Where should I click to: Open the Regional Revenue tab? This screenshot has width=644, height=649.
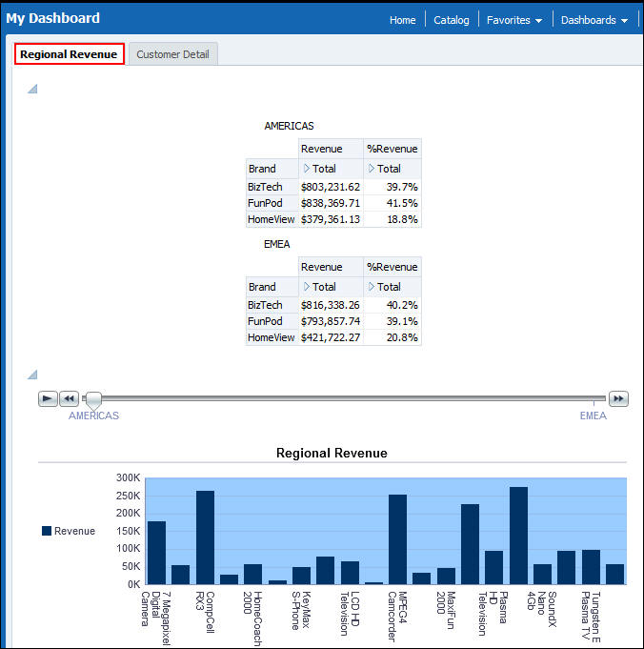click(70, 54)
